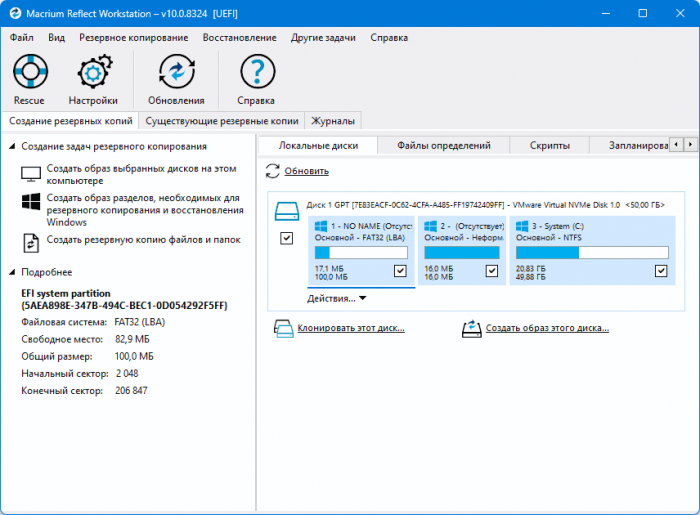Select the 2 - (Отсутствует) partition block
Screen dimensions: 700x515
(x=462, y=250)
